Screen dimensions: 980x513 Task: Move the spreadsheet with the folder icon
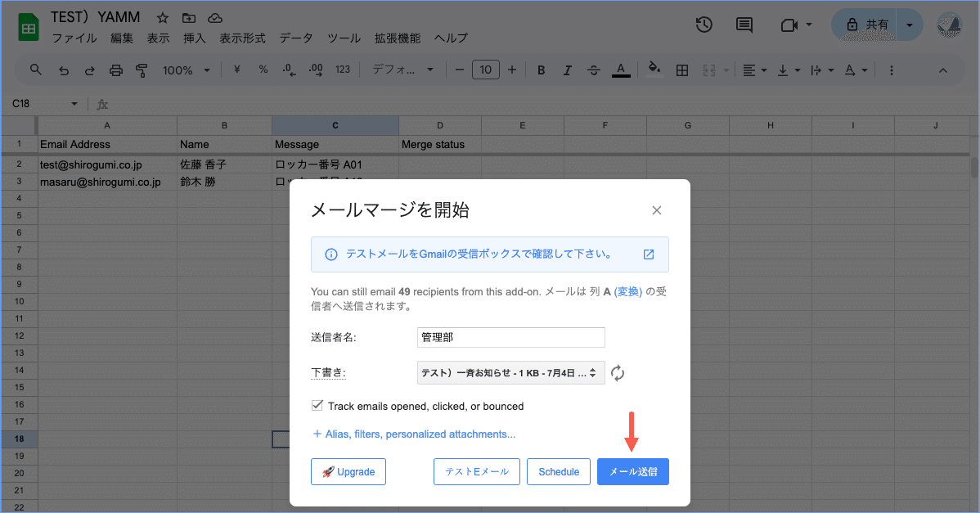[189, 18]
